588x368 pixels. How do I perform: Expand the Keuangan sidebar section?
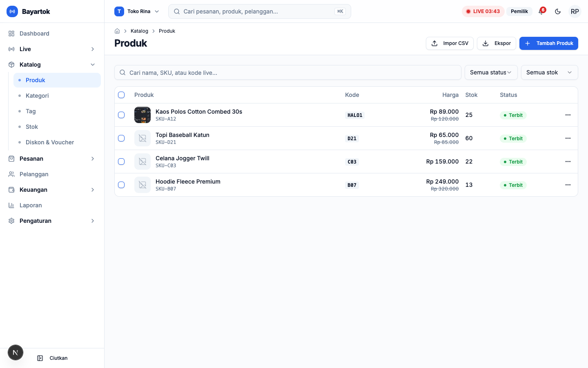tap(52, 190)
